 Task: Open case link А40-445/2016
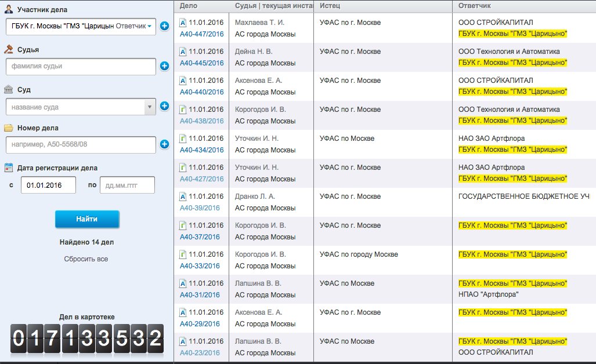pos(202,63)
